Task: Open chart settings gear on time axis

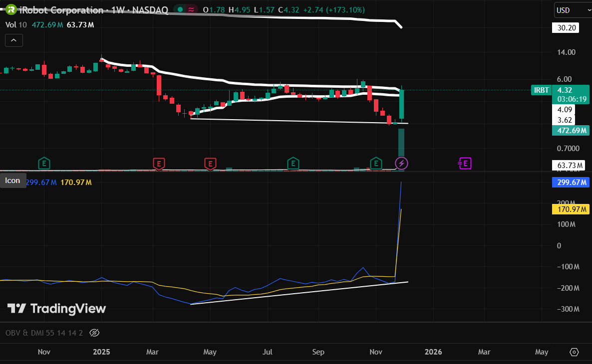Action: pyautogui.click(x=574, y=352)
